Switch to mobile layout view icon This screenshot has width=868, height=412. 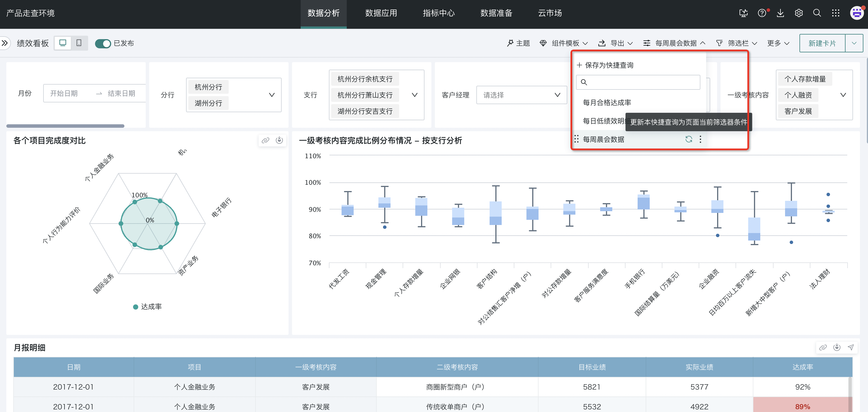click(x=79, y=43)
